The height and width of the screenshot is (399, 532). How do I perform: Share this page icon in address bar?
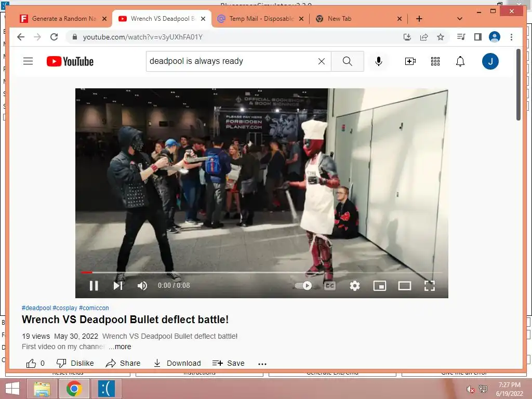tap(424, 37)
